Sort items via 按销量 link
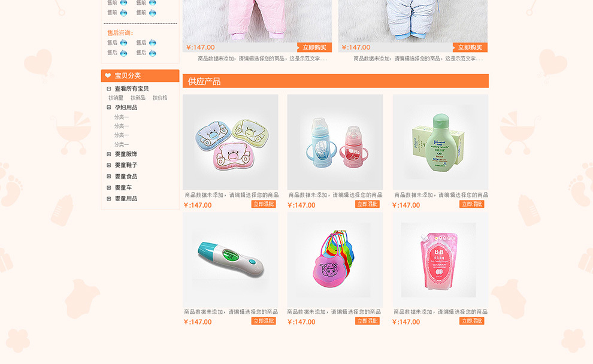This screenshot has height=364, width=593. pyautogui.click(x=116, y=98)
